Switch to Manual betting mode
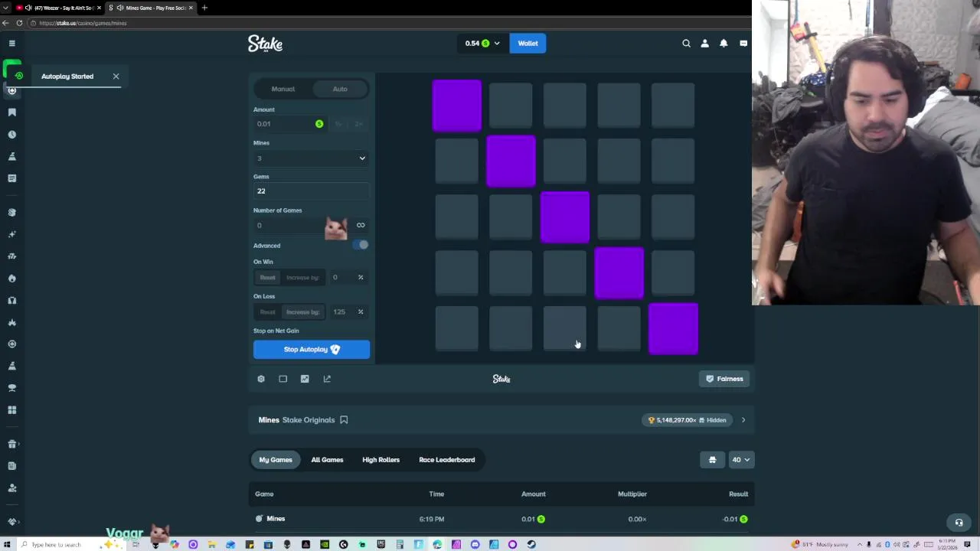Viewport: 980px width, 551px height. click(x=283, y=89)
